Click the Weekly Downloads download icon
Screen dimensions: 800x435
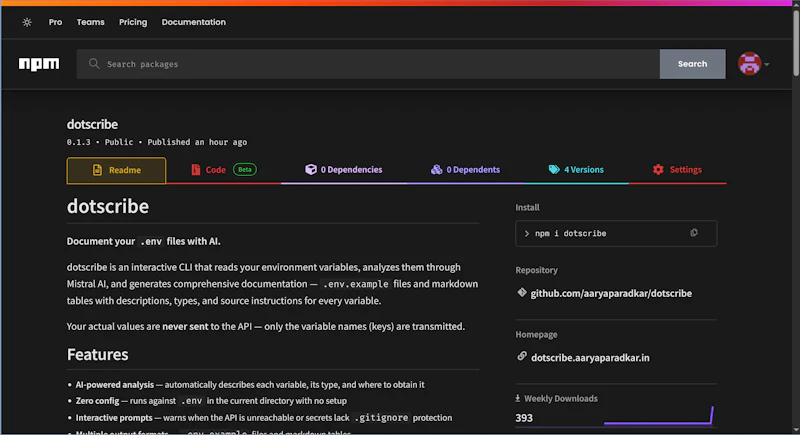517,398
